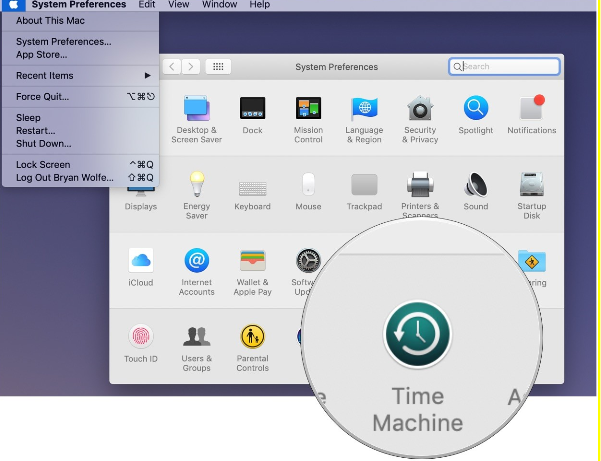Open Mission Control preferences
The width and height of the screenshot is (601, 461).
tap(308, 119)
